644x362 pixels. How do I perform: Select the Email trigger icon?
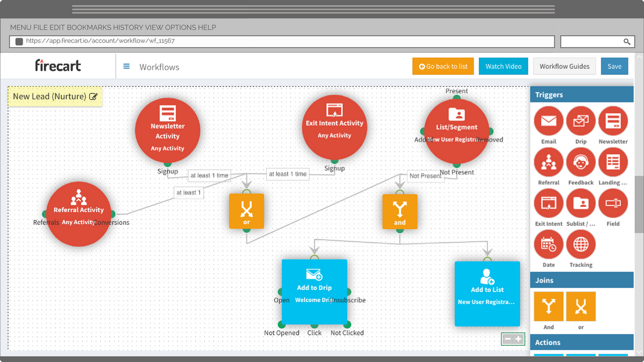pyautogui.click(x=548, y=121)
